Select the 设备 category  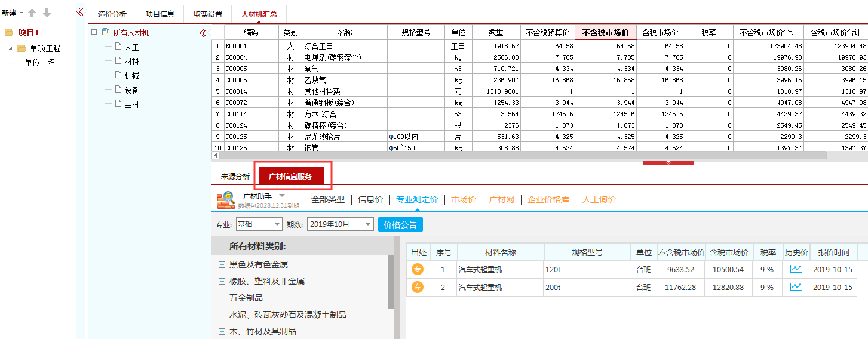131,90
